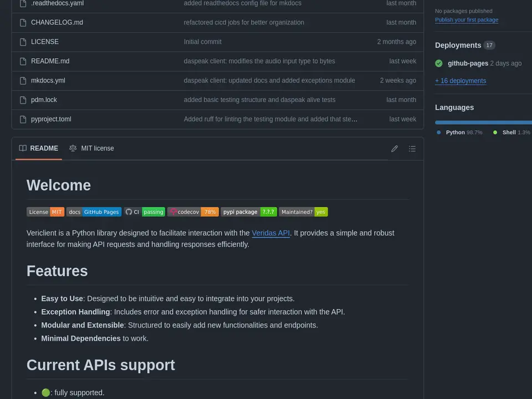Click the Welcome heading
The image size is (532, 399).
click(59, 185)
